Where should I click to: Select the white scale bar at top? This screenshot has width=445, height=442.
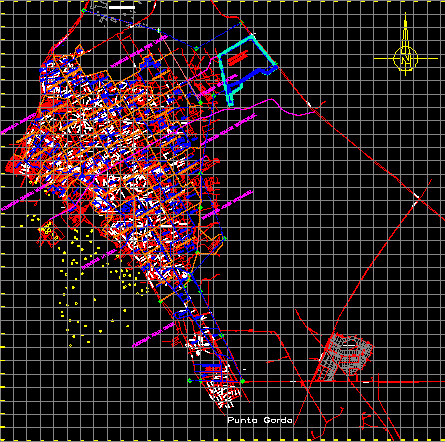122,7
